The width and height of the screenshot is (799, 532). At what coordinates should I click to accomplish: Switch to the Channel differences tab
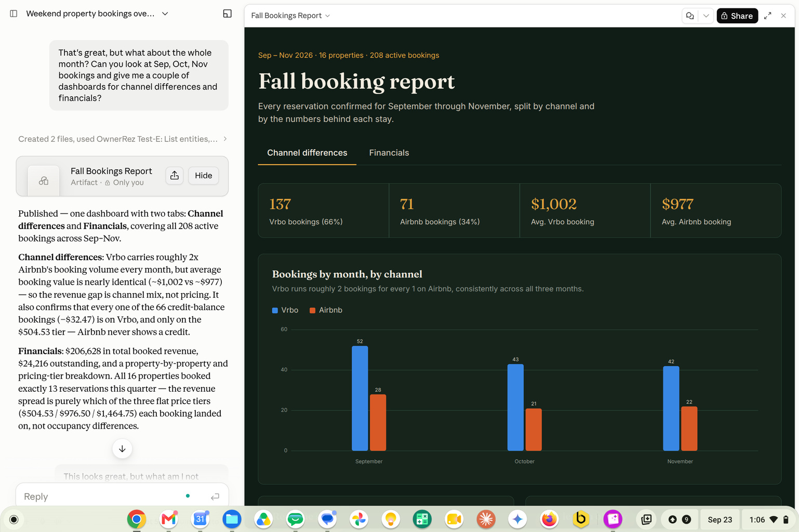[x=307, y=153]
